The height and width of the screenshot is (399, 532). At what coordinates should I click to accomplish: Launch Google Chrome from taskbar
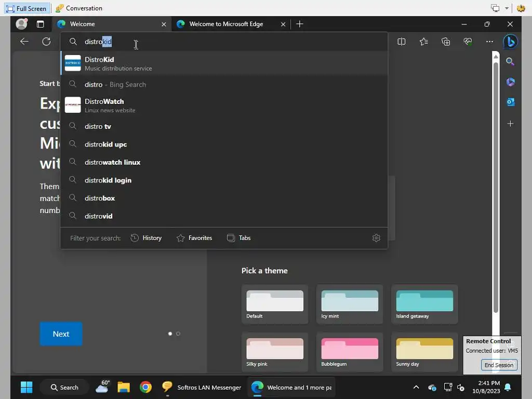click(145, 387)
